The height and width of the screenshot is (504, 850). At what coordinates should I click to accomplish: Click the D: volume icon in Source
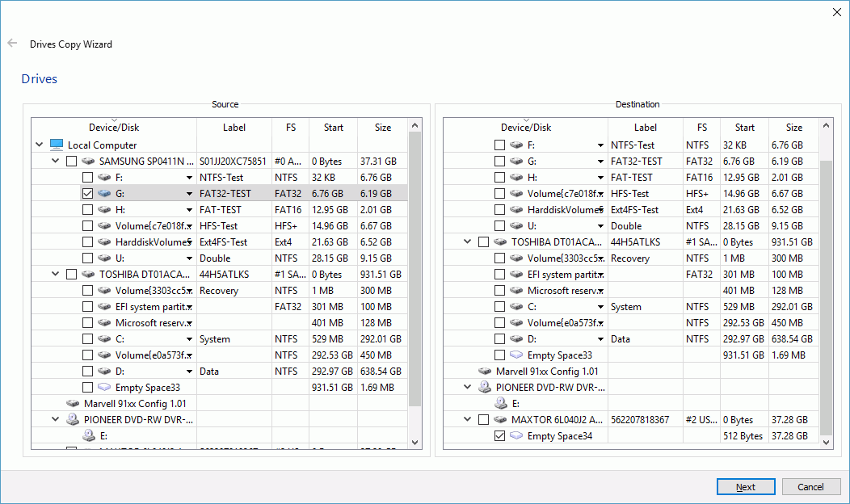coord(104,372)
